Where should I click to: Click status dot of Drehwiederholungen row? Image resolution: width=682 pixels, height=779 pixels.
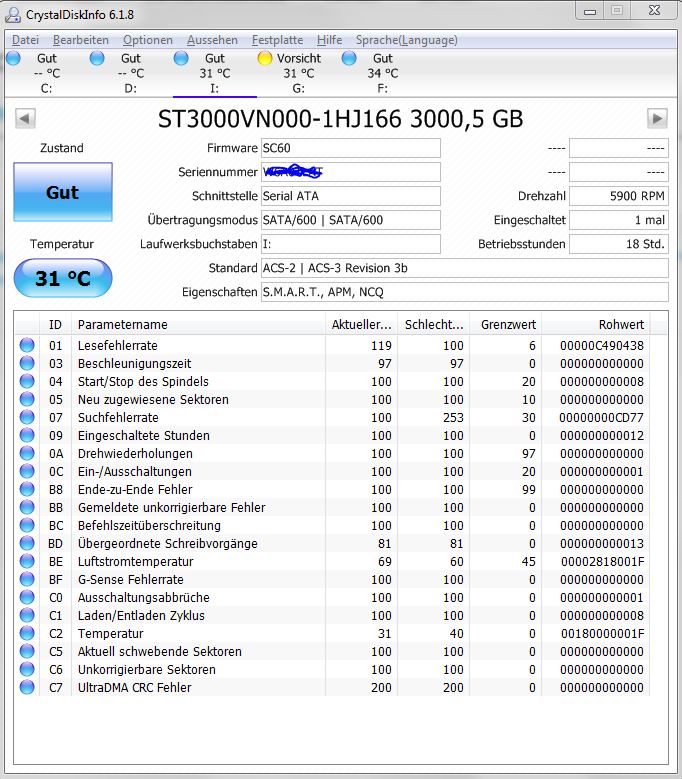[27, 453]
